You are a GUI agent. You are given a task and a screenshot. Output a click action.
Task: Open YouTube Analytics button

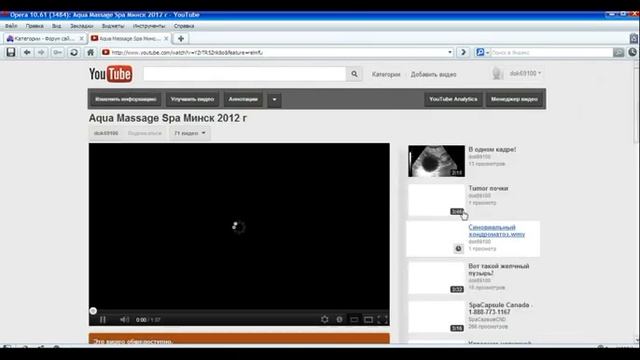point(453,99)
